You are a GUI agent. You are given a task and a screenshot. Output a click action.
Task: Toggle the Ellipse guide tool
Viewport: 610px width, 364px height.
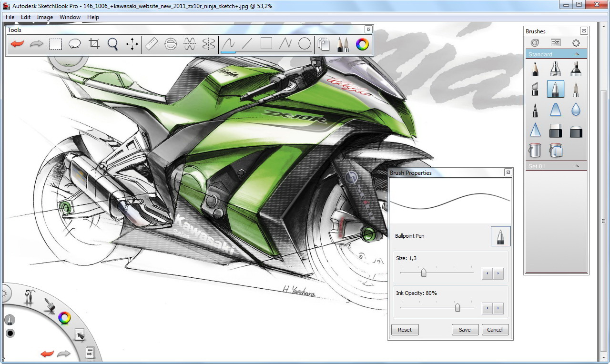(171, 44)
